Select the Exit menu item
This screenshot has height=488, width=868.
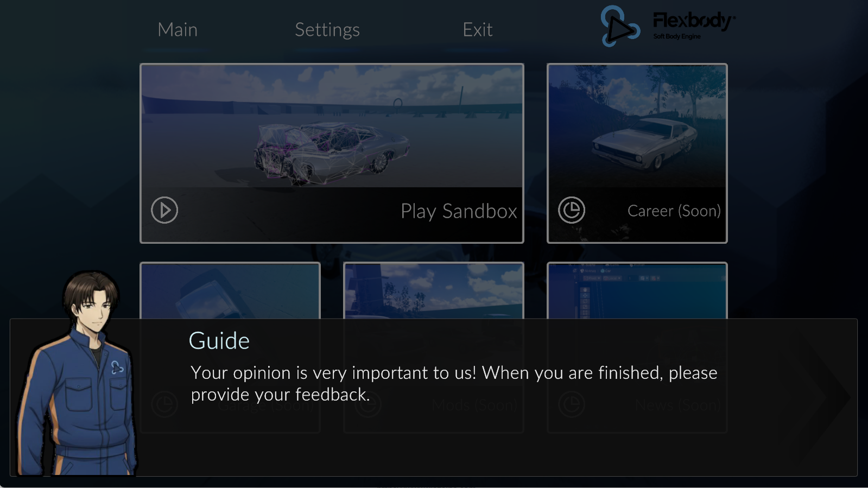[x=478, y=30]
